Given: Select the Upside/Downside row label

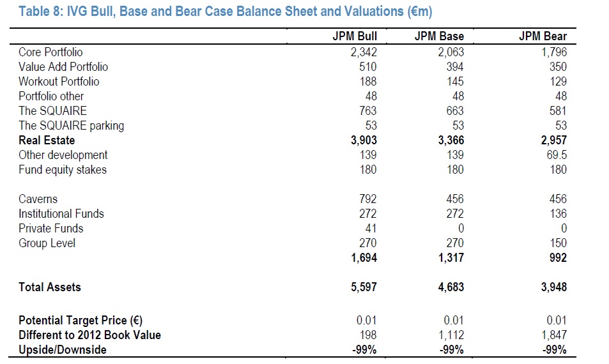Looking at the screenshot, I should 63,350.
